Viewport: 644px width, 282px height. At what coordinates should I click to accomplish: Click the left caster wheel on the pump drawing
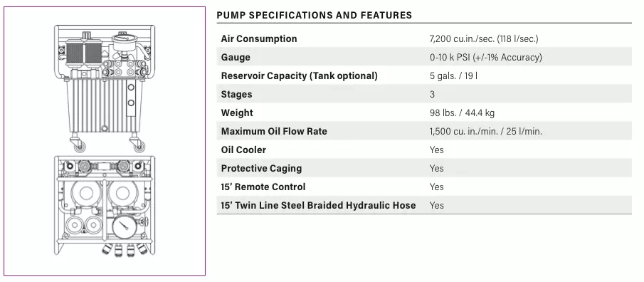pyautogui.click(x=79, y=145)
